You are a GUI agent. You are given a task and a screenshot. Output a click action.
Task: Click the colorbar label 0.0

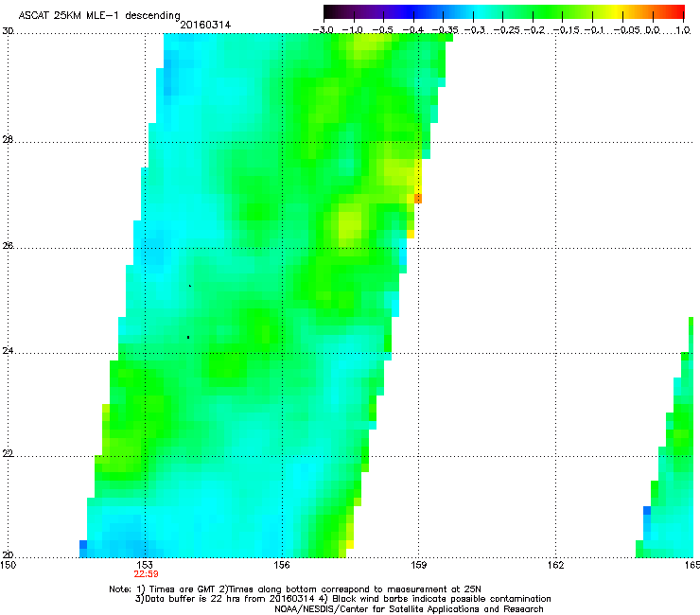(653, 30)
